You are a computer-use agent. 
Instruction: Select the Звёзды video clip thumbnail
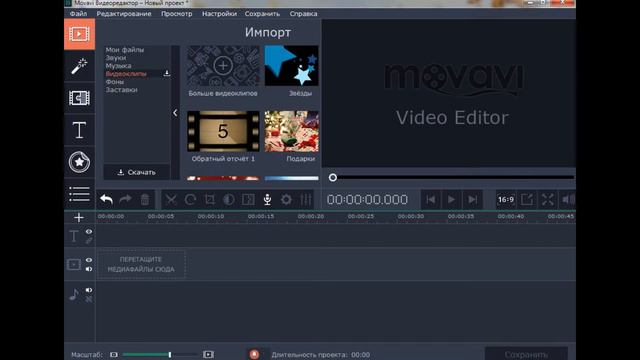click(291, 66)
